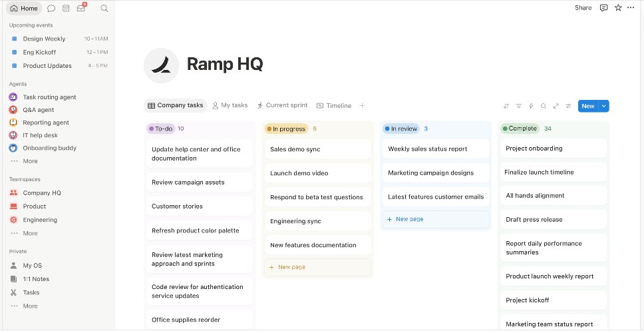644x333 pixels.
Task: Open the chat bubble icon next to Home
Action: tap(51, 8)
